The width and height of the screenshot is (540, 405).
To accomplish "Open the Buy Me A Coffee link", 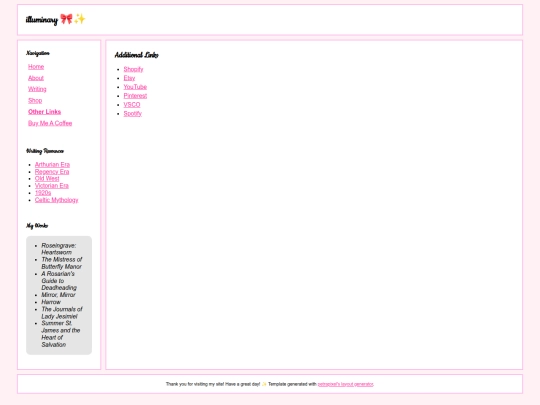I will tap(50, 123).
